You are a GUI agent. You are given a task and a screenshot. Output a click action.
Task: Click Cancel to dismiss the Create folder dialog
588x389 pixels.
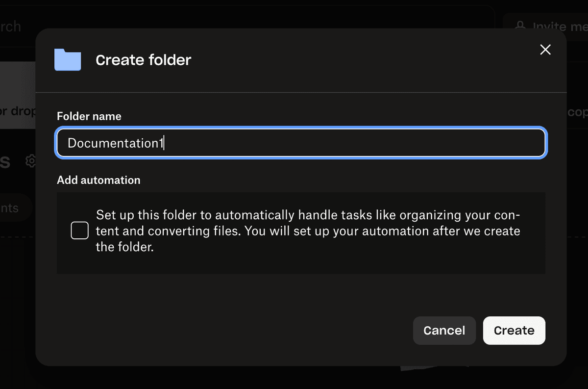click(444, 330)
